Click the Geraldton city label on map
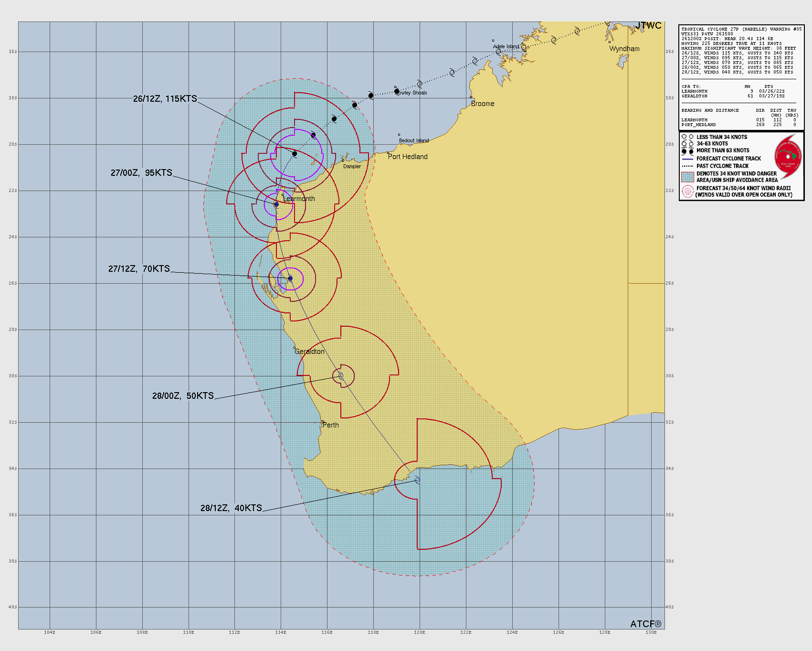Screen dimensions: 812x651 click(x=310, y=352)
